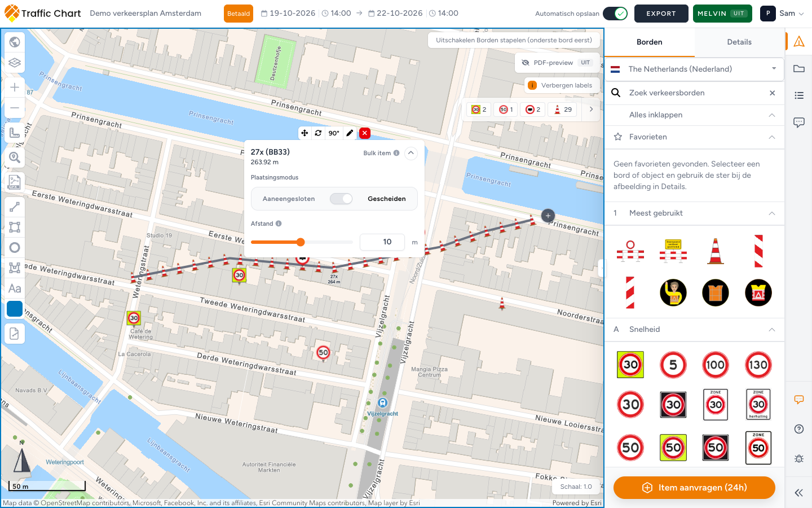Click the pencil edit icon

click(350, 133)
